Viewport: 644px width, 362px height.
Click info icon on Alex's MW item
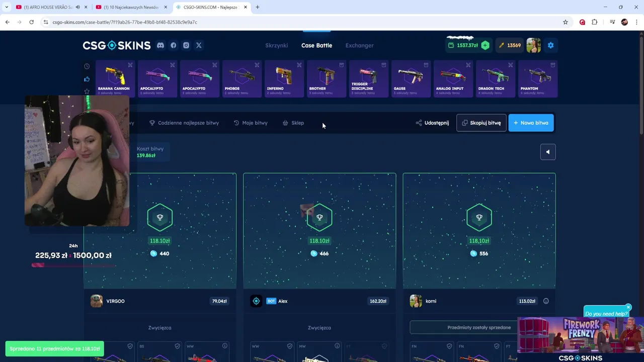click(337, 346)
